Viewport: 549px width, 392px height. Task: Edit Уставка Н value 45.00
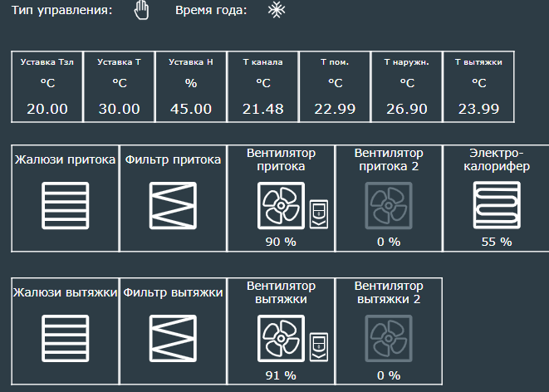point(191,109)
